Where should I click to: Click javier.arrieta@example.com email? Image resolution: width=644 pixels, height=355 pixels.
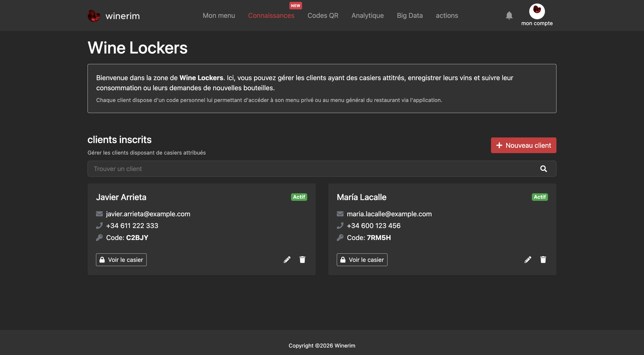[x=148, y=214]
